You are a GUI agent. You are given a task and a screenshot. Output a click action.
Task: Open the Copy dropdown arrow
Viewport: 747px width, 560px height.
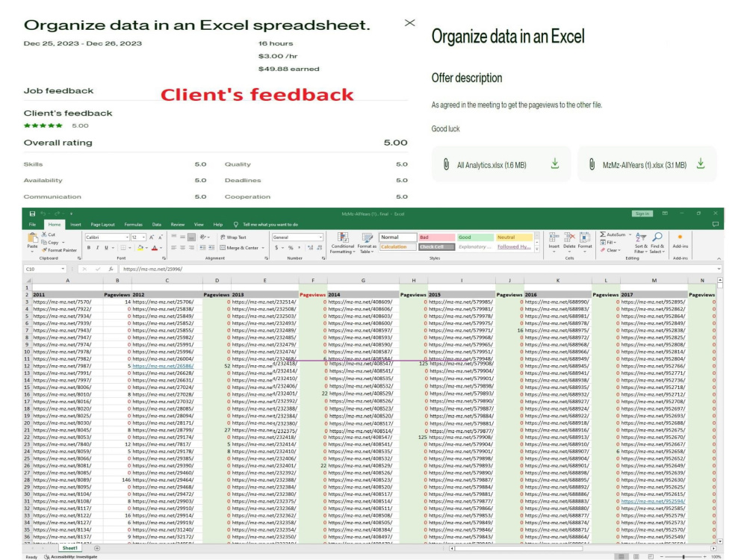(x=63, y=243)
